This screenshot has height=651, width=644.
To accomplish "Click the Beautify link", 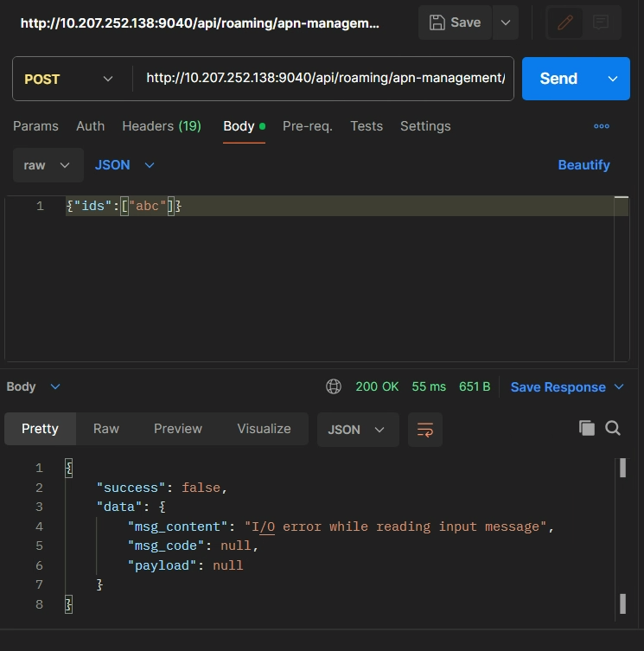I will point(583,165).
